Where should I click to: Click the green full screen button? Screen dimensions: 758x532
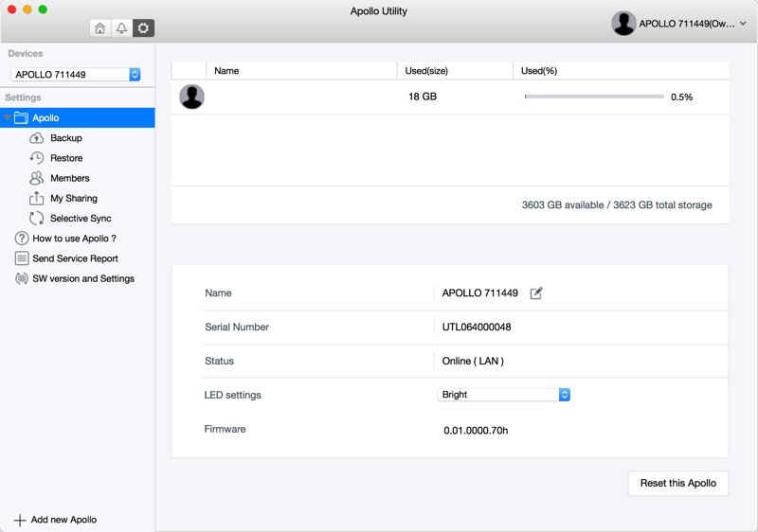pos(43,9)
